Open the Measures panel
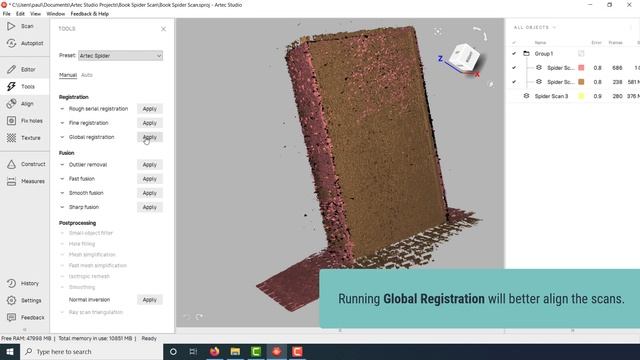 (x=25, y=181)
